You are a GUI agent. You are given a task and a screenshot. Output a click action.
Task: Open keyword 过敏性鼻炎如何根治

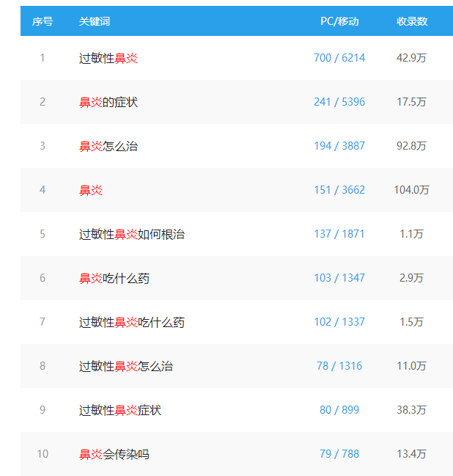point(132,234)
